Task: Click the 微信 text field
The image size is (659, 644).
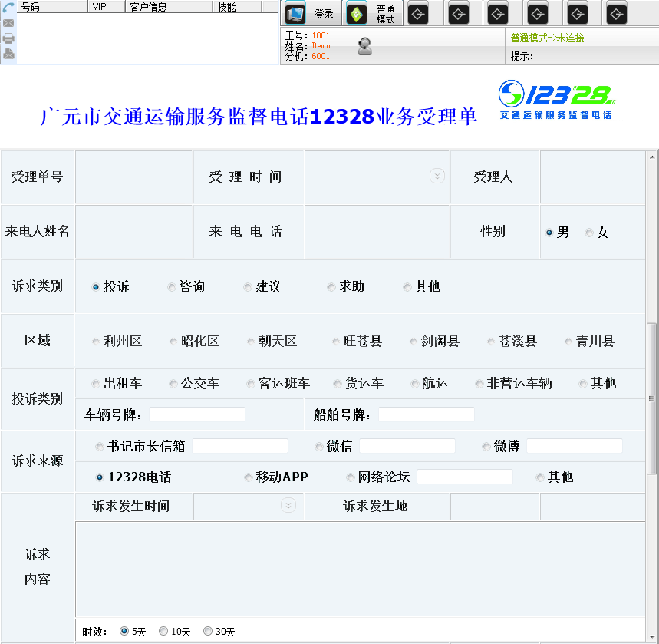Action: [407, 446]
